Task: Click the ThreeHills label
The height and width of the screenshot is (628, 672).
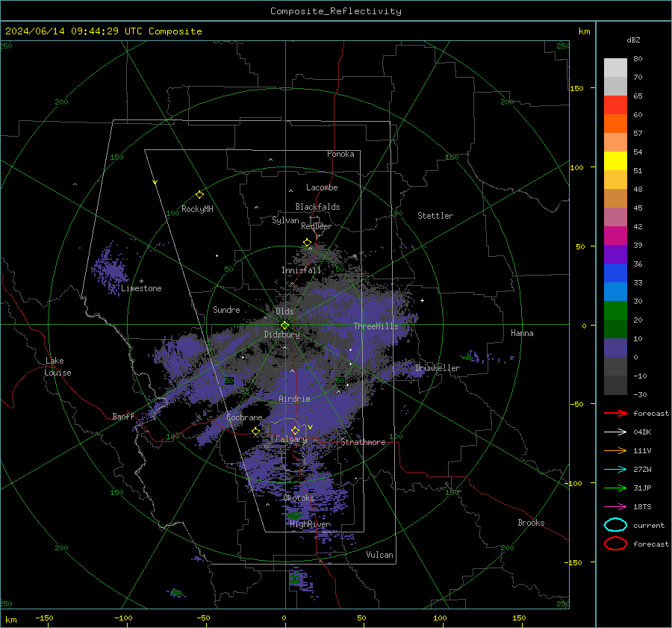Action: (376, 326)
